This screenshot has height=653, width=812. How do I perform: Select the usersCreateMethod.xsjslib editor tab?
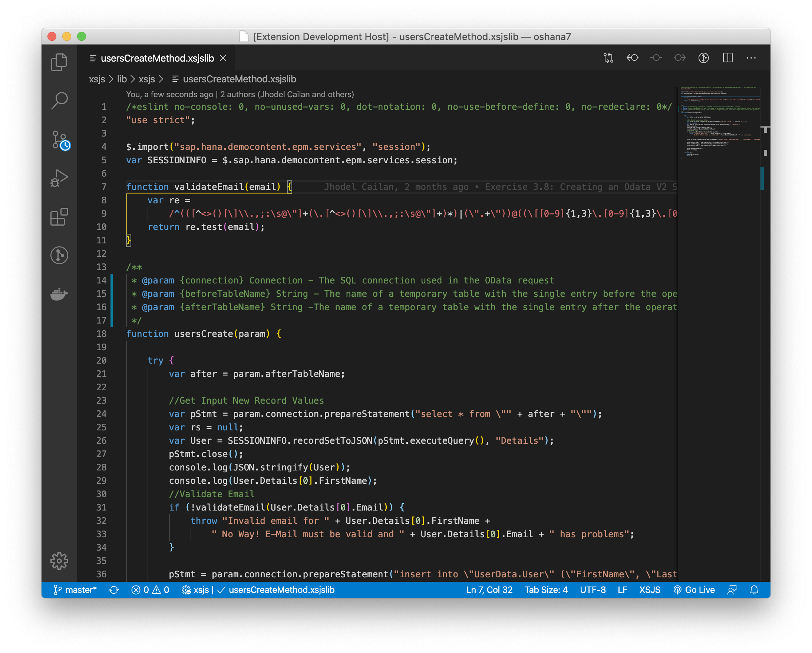pos(157,58)
